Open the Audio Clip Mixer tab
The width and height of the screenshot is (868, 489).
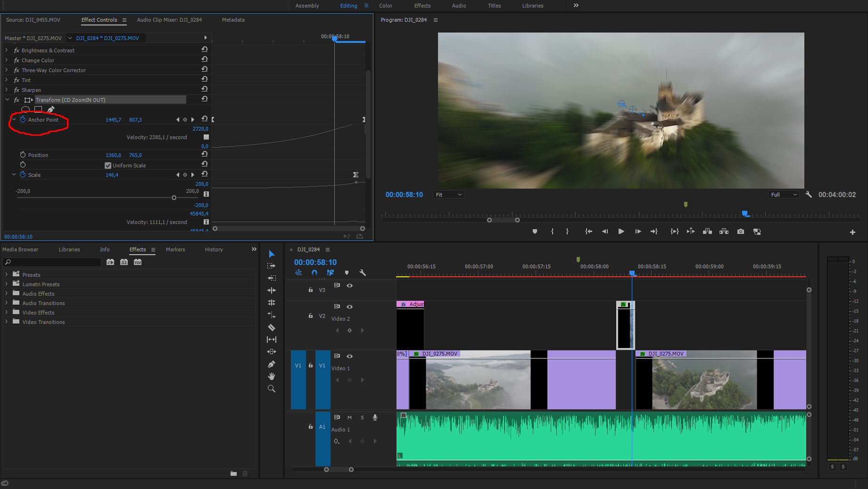coord(169,20)
